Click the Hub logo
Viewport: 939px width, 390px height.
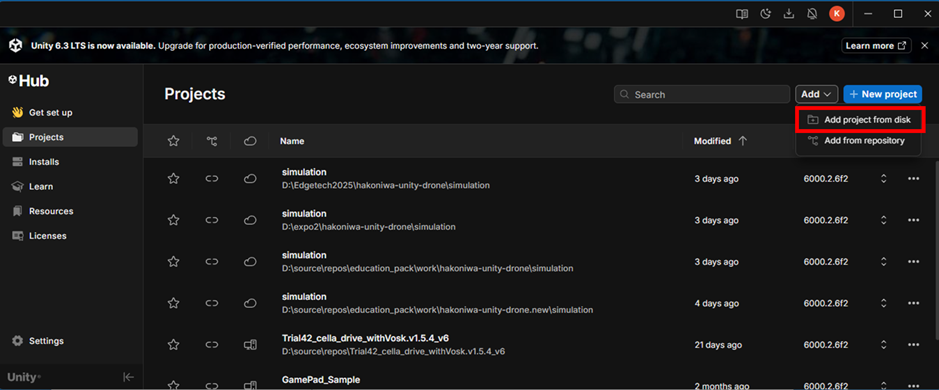pos(29,81)
